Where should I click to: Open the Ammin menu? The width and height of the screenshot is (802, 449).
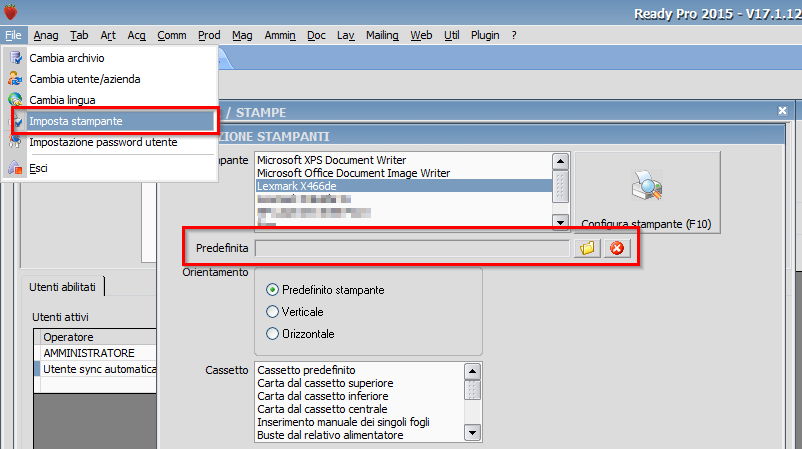pyautogui.click(x=280, y=35)
